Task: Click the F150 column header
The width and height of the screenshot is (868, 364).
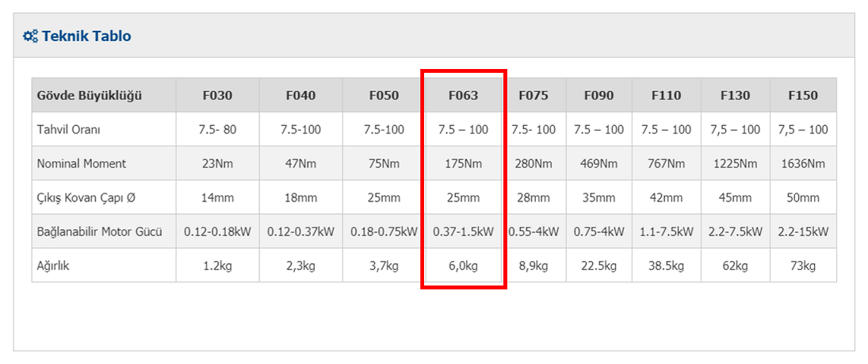Action: [803, 95]
